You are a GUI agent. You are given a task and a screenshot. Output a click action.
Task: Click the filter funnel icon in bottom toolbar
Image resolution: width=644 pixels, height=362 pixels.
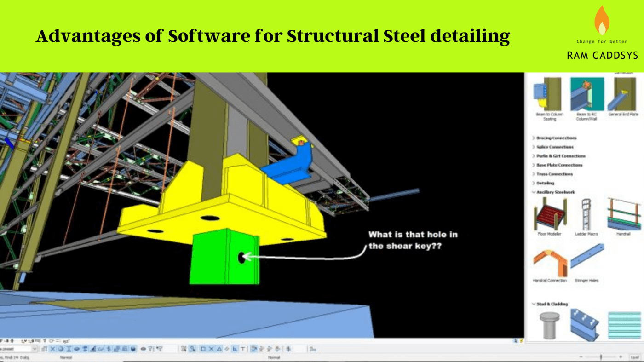pos(150,349)
